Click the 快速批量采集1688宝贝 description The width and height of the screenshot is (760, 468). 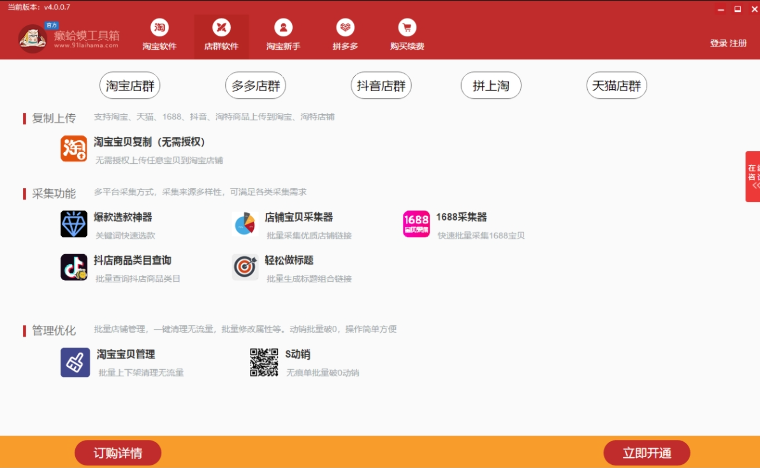coord(481,235)
